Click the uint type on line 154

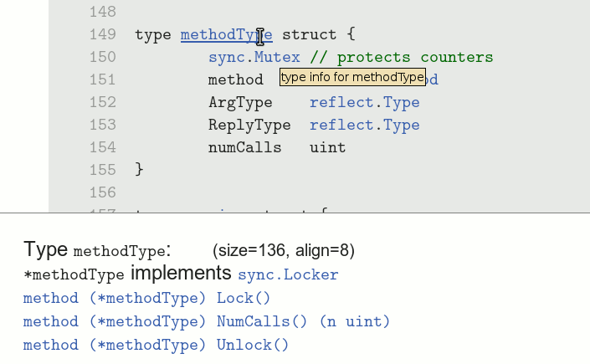(x=327, y=148)
